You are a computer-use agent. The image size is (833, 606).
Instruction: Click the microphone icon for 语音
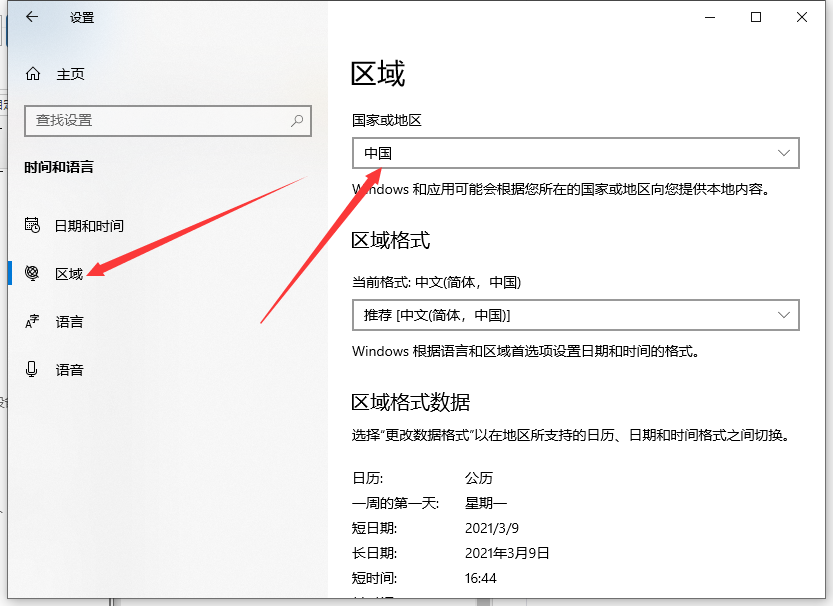tap(32, 369)
